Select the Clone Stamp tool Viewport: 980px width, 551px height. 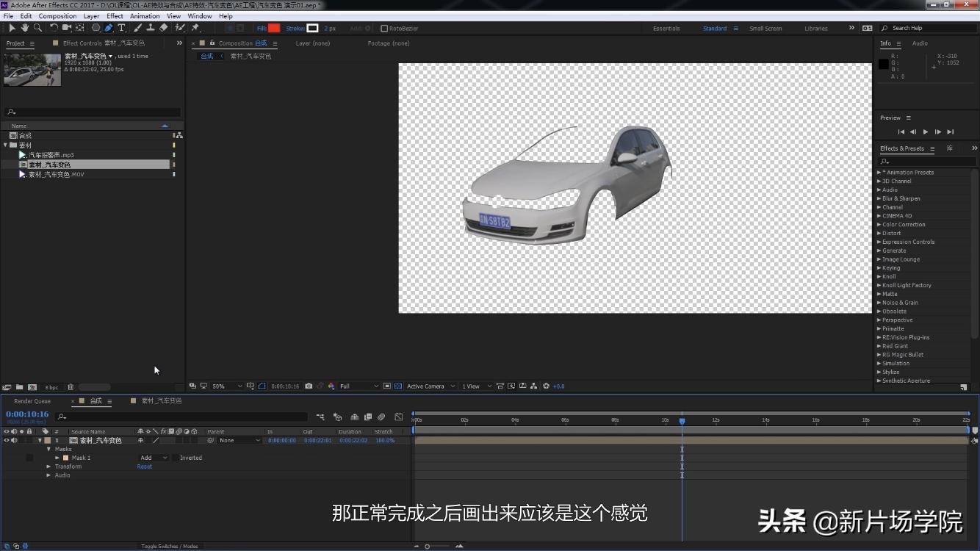151,28
